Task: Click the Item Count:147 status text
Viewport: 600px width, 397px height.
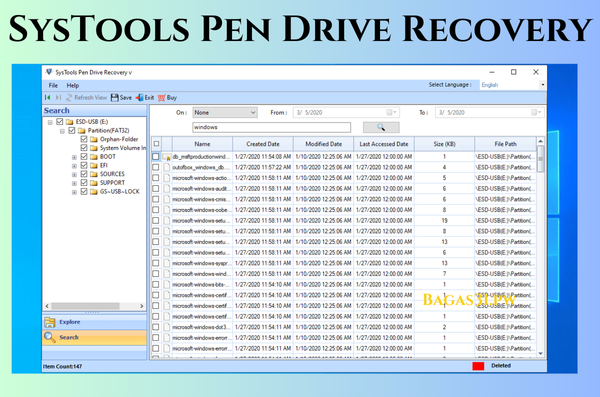Action: click(62, 366)
